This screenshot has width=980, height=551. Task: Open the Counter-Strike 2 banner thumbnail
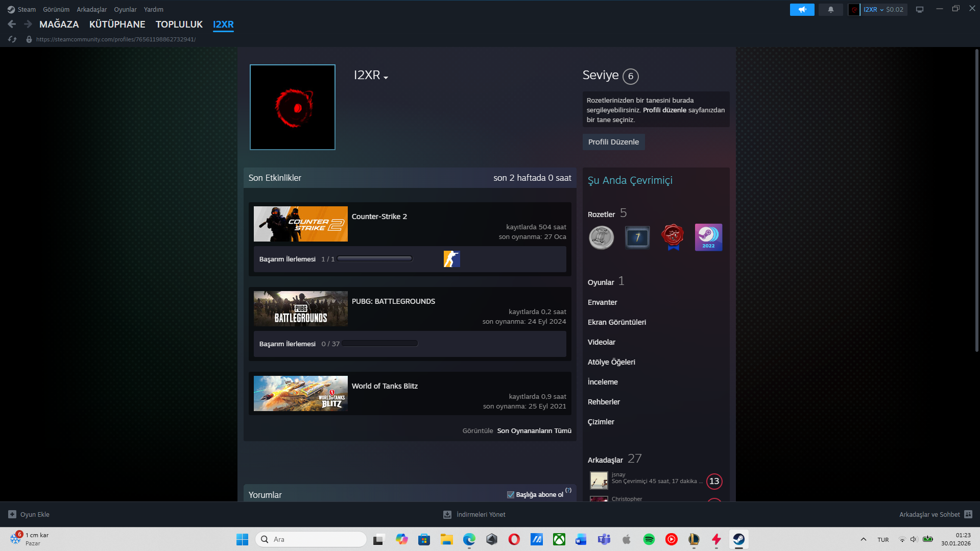301,224
